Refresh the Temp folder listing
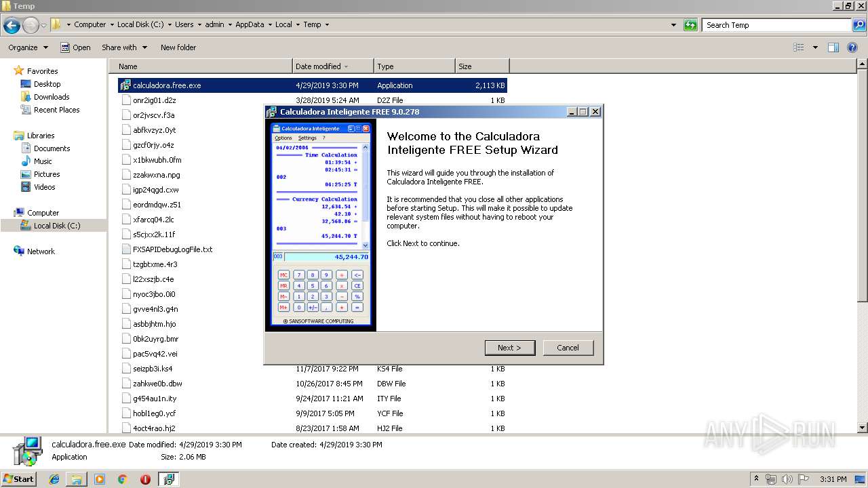This screenshot has width=868, height=488. [690, 25]
